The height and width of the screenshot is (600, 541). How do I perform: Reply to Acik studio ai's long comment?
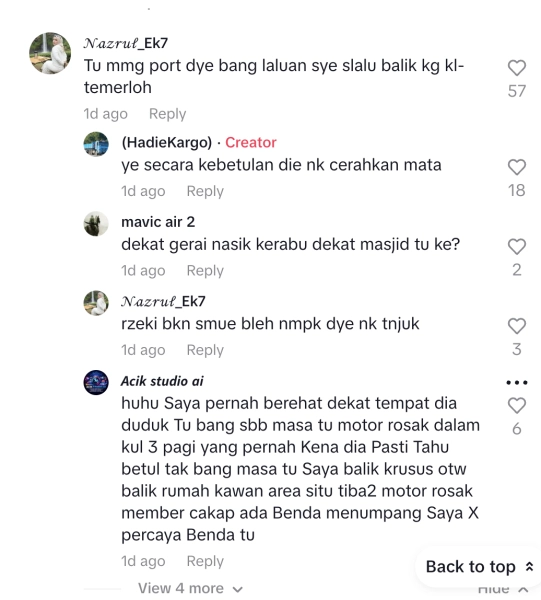pos(205,561)
